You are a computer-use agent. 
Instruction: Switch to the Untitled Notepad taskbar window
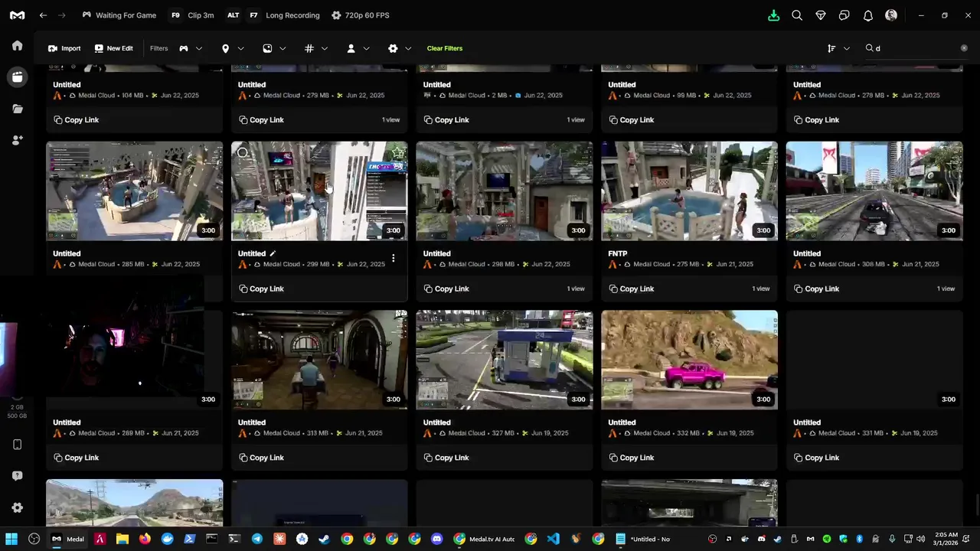643,539
